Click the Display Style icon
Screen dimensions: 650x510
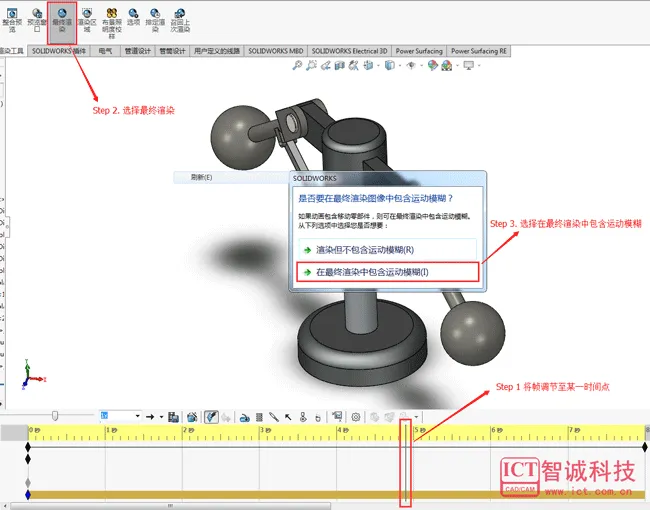tap(390, 66)
